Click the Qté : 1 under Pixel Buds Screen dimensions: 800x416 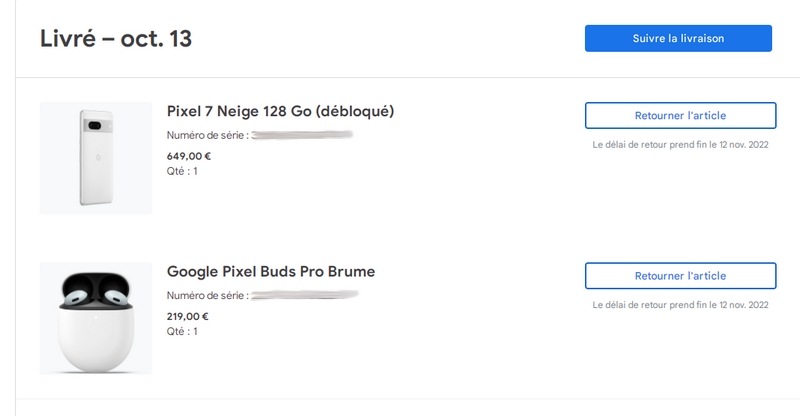[182, 331]
